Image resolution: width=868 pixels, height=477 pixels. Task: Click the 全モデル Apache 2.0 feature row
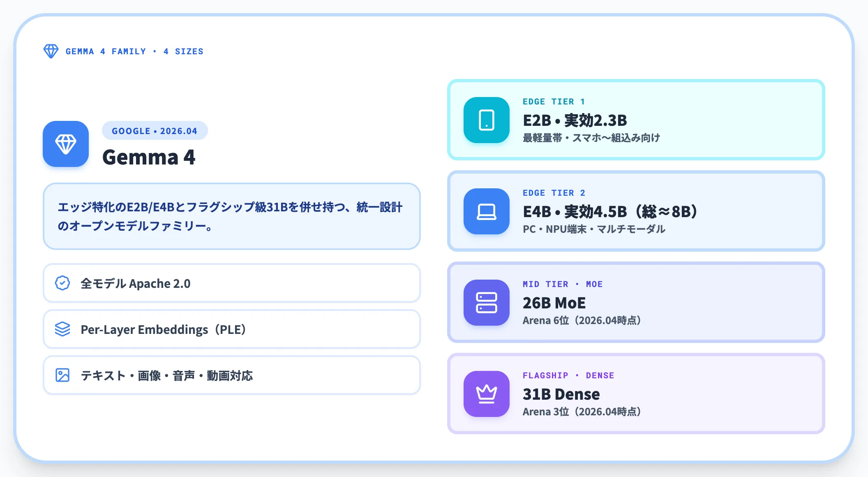232,283
